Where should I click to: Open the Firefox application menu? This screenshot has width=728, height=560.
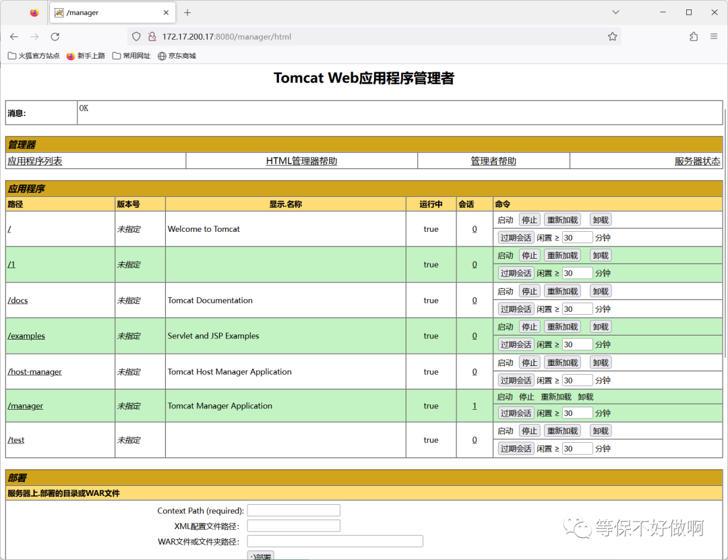[714, 36]
